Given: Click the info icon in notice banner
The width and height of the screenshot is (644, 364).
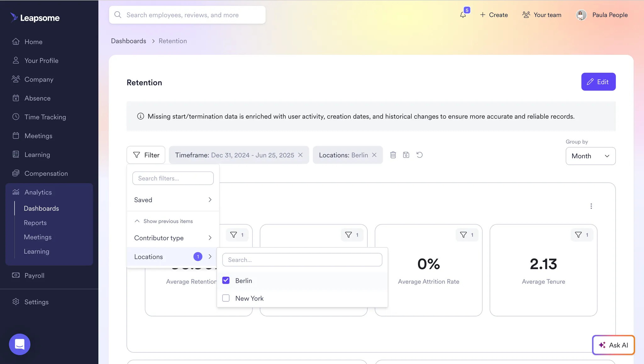Looking at the screenshot, I should (141, 117).
